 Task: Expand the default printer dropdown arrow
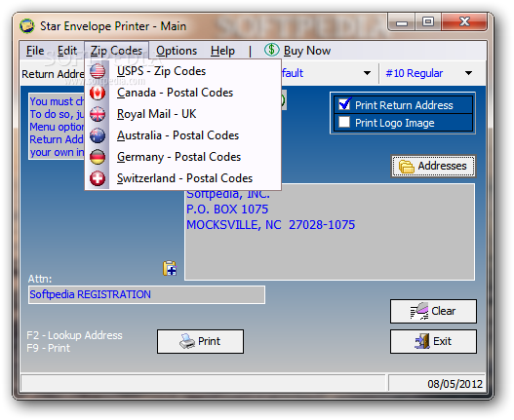pos(367,73)
